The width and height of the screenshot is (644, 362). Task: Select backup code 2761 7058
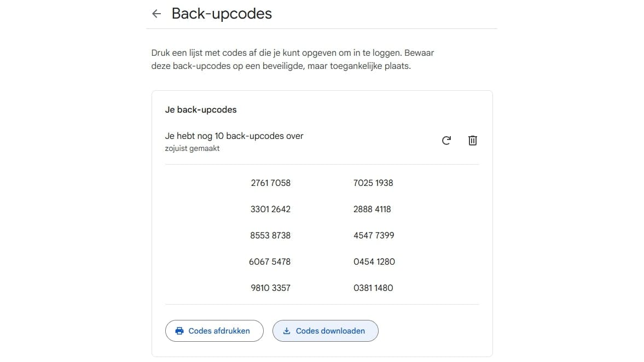[x=270, y=183]
